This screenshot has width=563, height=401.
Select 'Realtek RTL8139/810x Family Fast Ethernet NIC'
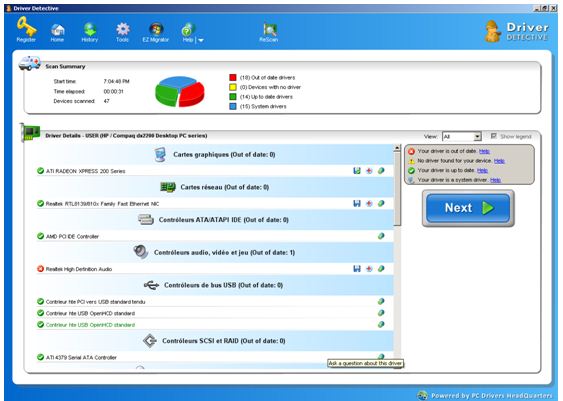[x=214, y=204]
